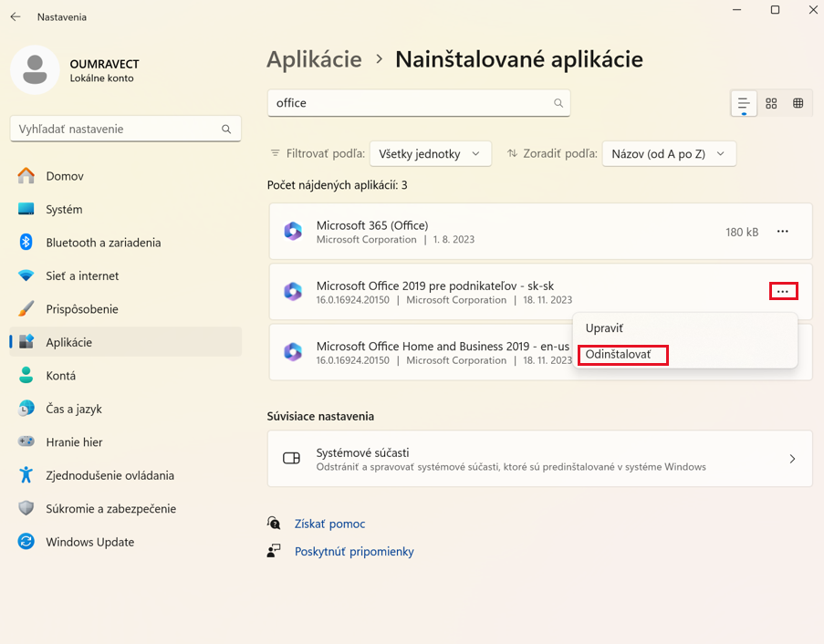Open Domov in the sidebar
Image resolution: width=824 pixels, height=644 pixels.
pos(126,176)
